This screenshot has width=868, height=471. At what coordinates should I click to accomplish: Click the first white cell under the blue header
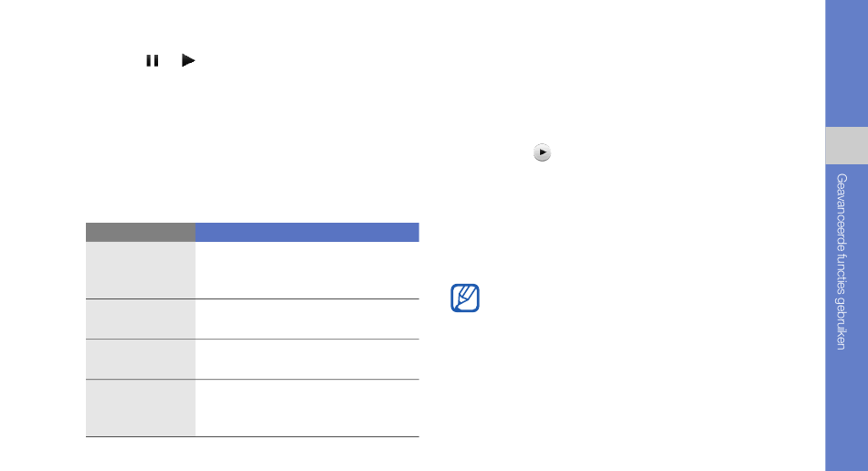coord(307,270)
